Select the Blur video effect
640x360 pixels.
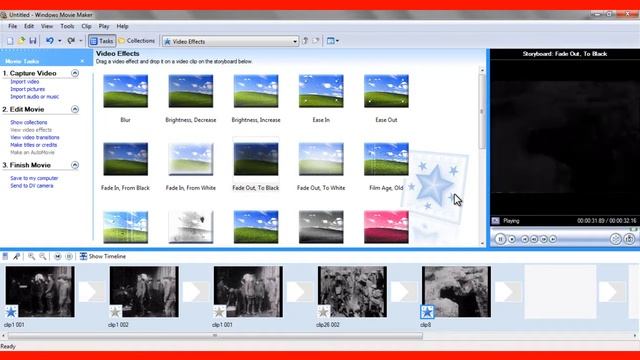click(x=125, y=91)
